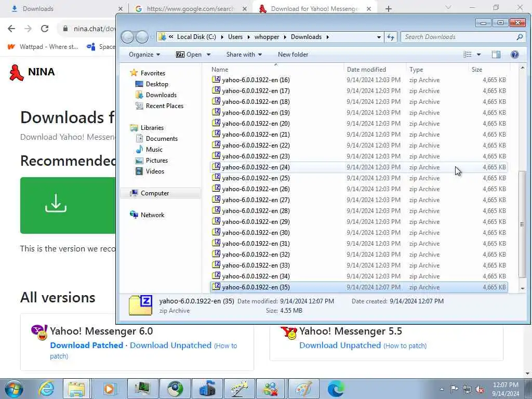Click the Change your view icon
The height and width of the screenshot is (399, 532).
pos(468,55)
